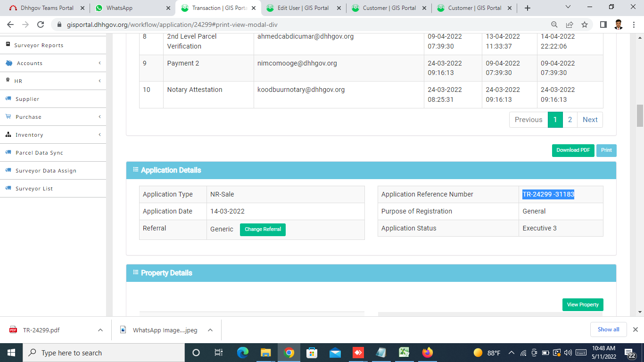Reload the page with the browser refresh icon

coord(41,25)
